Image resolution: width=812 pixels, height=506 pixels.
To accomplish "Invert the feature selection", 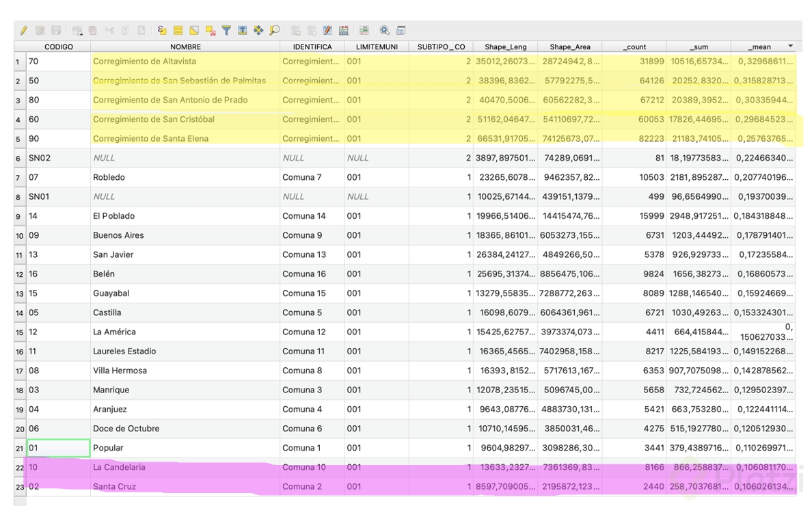I will click(194, 31).
